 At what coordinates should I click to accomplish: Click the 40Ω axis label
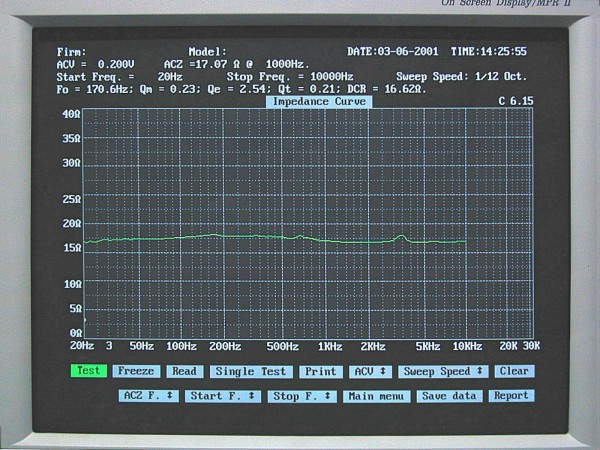[72, 114]
